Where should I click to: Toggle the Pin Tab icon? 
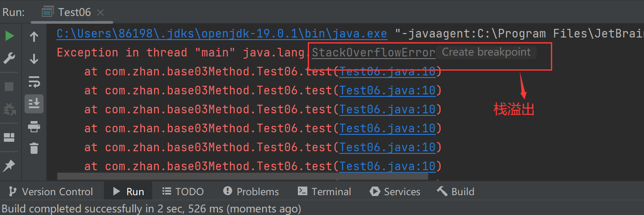coord(9,165)
